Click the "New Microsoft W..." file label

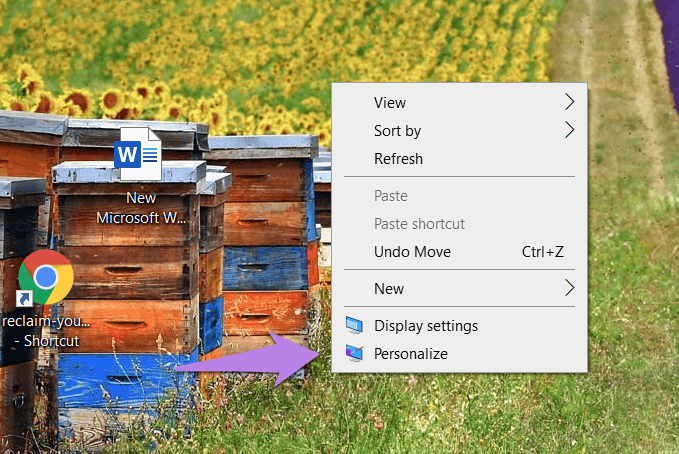coord(141,207)
